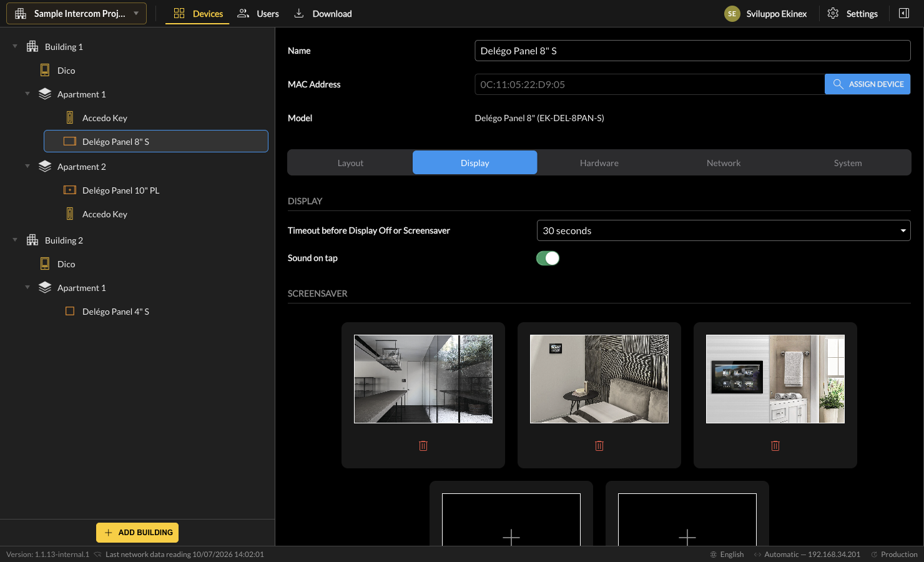The width and height of the screenshot is (924, 562).
Task: Click the version 1.1.13-internal.1 text
Action: (x=48, y=555)
